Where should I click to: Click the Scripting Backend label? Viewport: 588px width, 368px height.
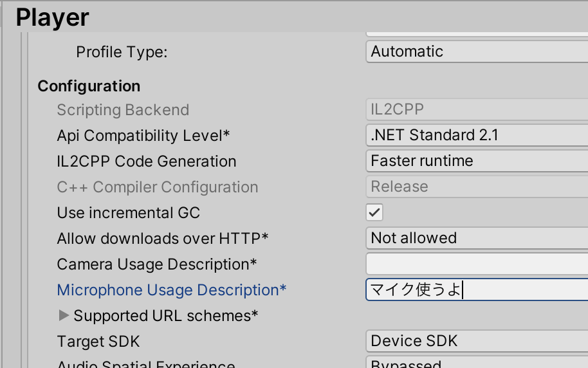pos(123,110)
